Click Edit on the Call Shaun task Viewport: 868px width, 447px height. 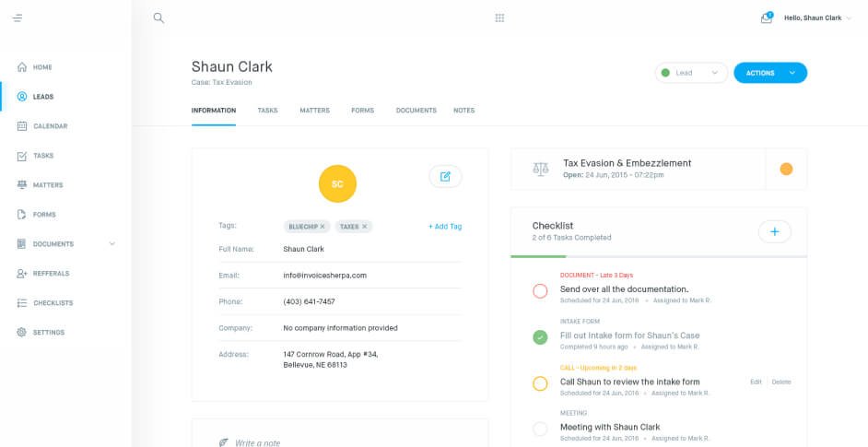[756, 382]
